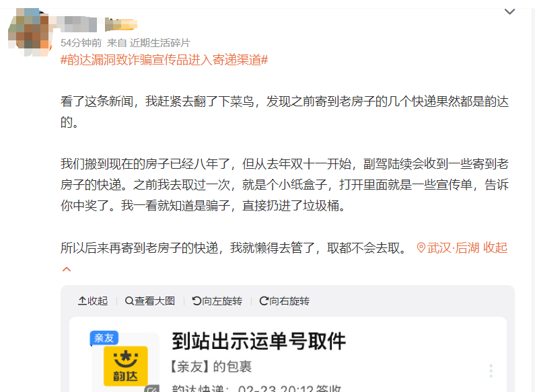
Task: Click the small edit icon below the 韵达 logo
Action: (152, 389)
